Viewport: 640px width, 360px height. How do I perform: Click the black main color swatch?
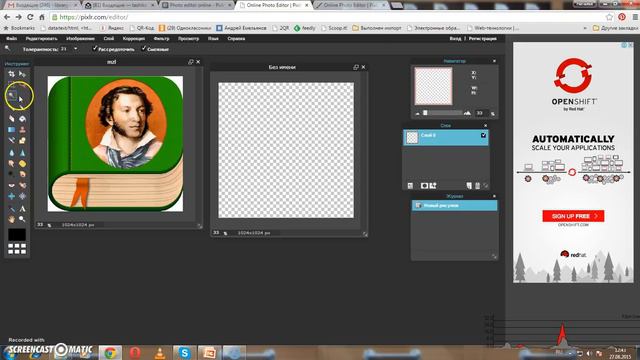pos(17,234)
